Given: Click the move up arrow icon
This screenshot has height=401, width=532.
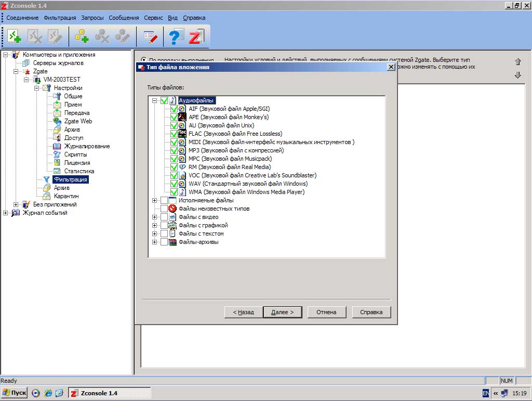Looking at the screenshot, I should pyautogui.click(x=518, y=61).
